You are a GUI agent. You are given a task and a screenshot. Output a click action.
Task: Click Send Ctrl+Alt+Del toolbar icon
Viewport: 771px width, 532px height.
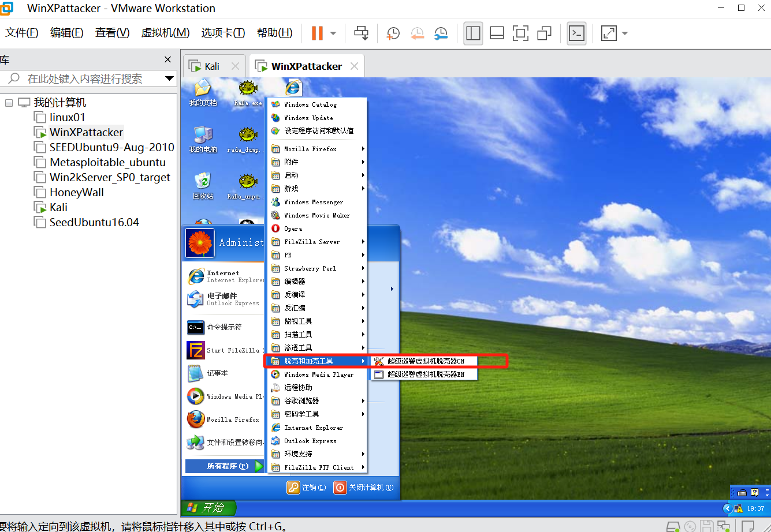pos(362,33)
